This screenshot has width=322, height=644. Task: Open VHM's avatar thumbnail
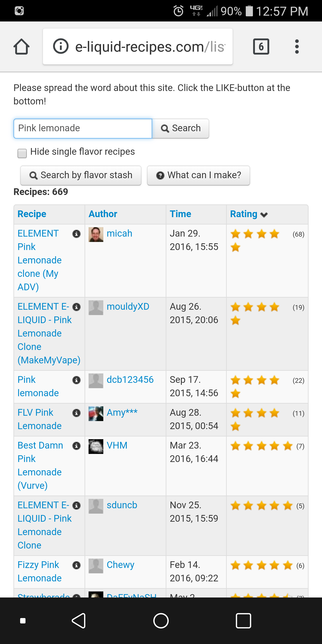point(96,446)
